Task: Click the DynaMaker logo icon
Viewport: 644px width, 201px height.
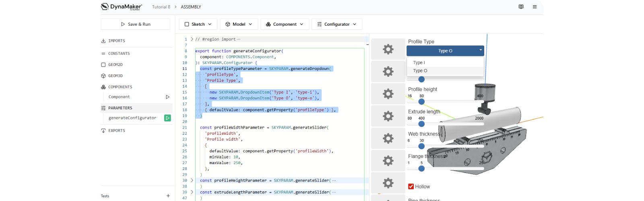Action: tap(105, 6)
